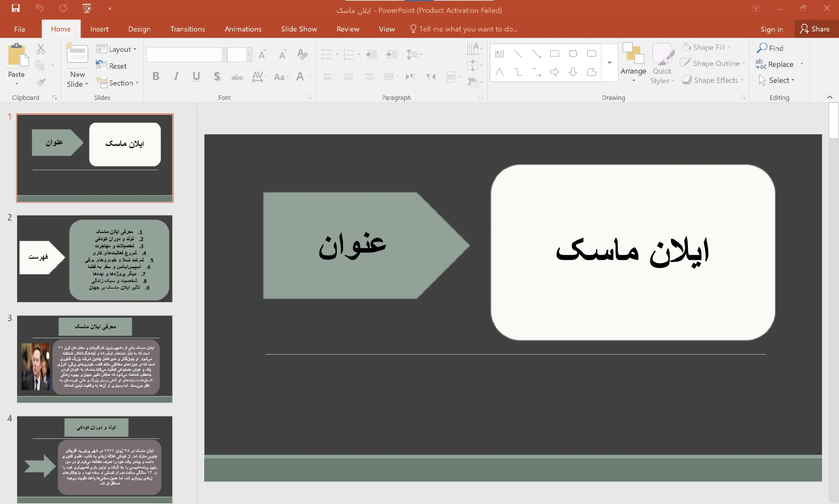Open Quick Styles gallery

[x=662, y=64]
